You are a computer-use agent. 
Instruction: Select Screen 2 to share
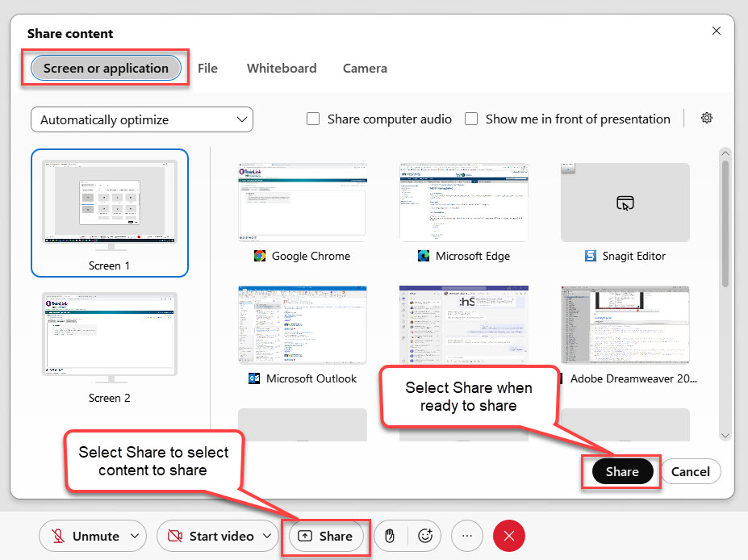click(x=110, y=335)
